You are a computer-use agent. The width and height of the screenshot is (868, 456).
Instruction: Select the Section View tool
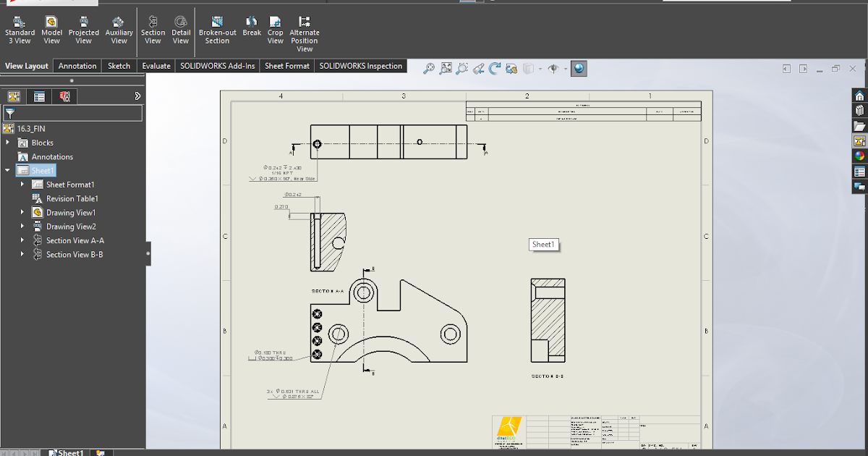(153, 29)
